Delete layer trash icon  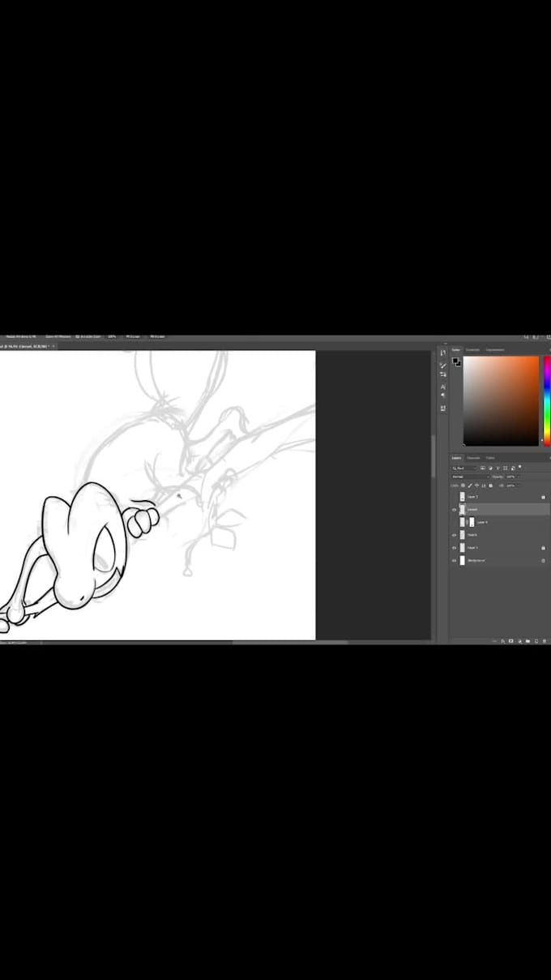[x=545, y=641]
